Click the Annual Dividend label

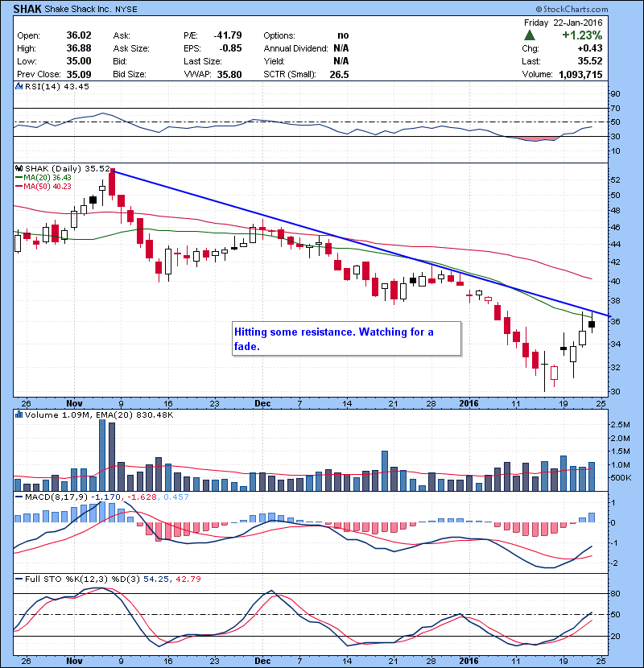[x=295, y=48]
